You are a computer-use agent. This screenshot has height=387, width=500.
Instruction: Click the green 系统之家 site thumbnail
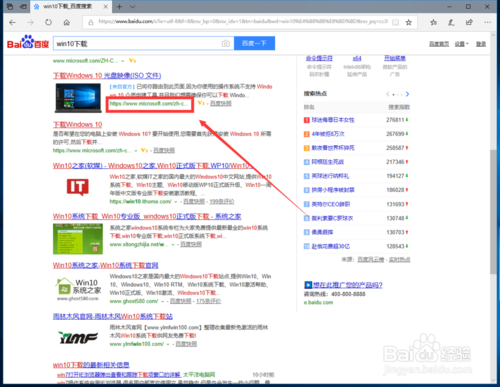[78, 239]
